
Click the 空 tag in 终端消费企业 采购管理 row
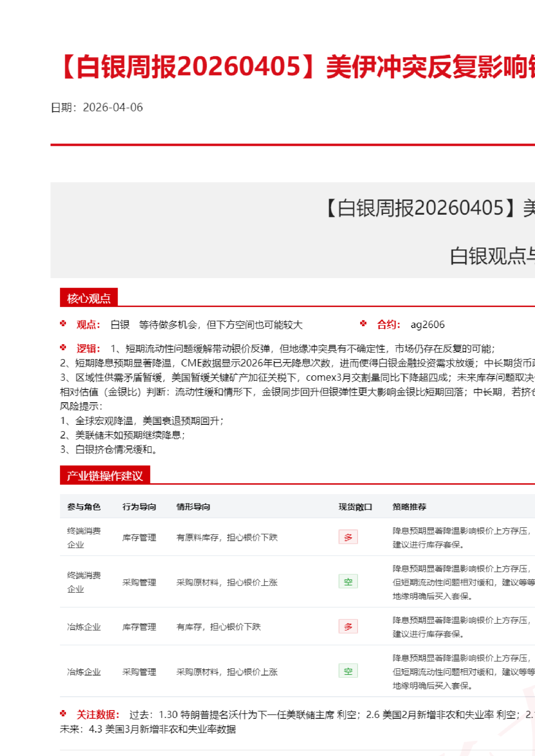click(348, 582)
